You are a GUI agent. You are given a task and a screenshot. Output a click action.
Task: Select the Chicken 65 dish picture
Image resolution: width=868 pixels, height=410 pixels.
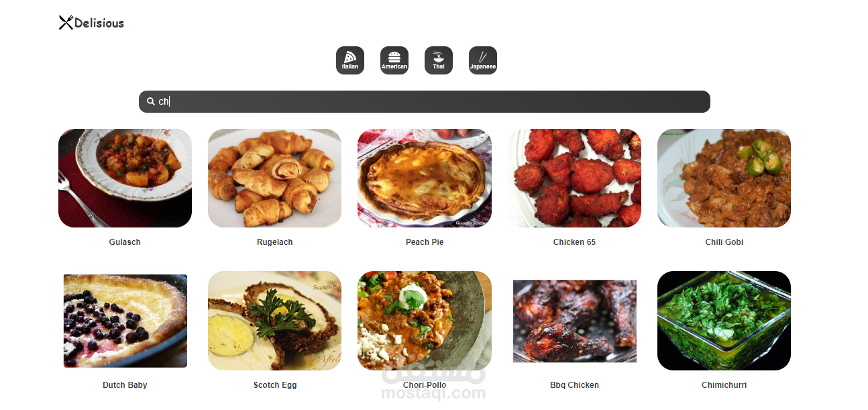point(574,178)
